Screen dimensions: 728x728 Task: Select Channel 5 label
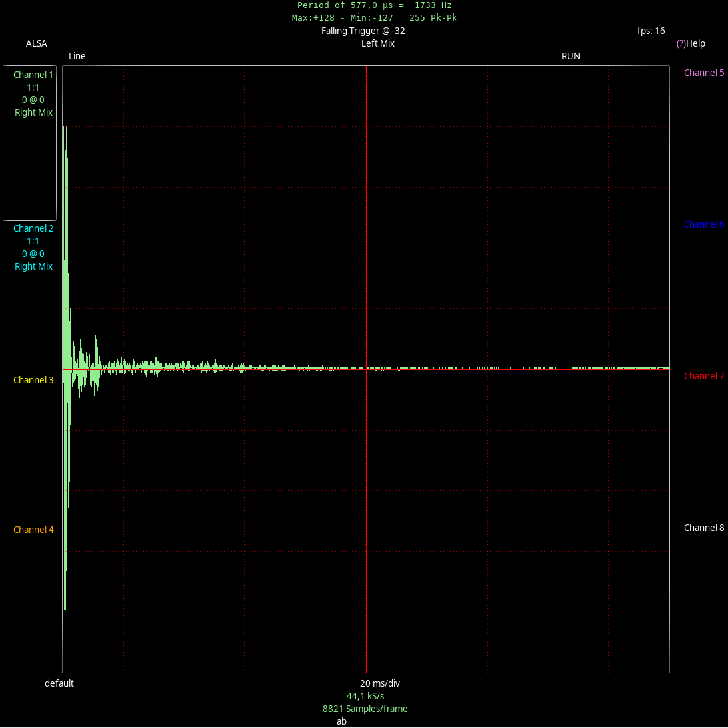point(704,73)
